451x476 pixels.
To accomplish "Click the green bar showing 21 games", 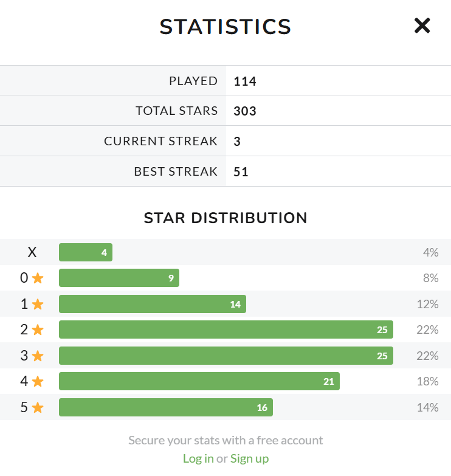I will pyautogui.click(x=199, y=382).
